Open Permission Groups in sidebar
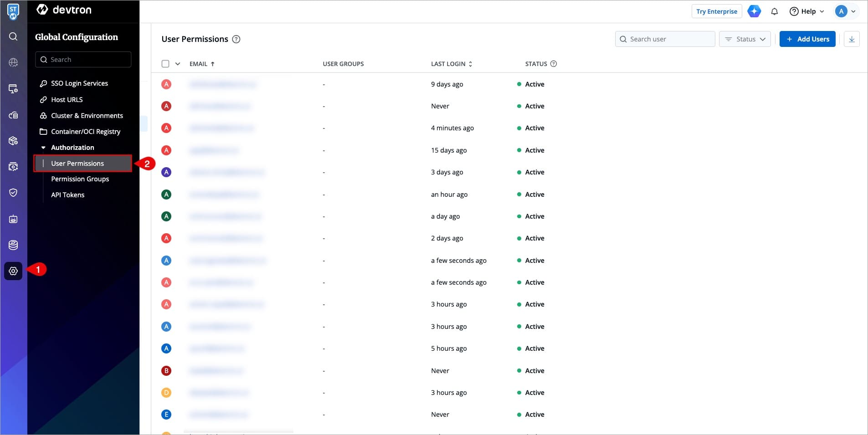The width and height of the screenshot is (868, 435). pyautogui.click(x=80, y=179)
